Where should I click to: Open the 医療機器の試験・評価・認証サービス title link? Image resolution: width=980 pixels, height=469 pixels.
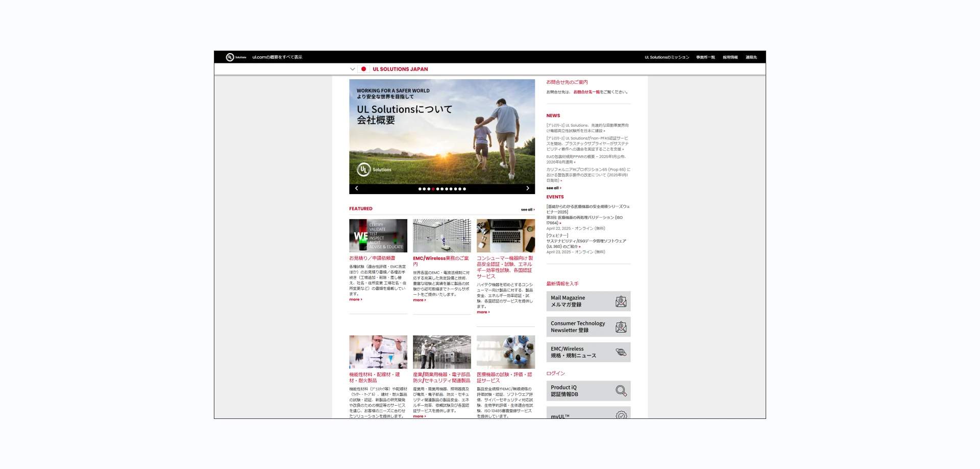click(x=504, y=378)
